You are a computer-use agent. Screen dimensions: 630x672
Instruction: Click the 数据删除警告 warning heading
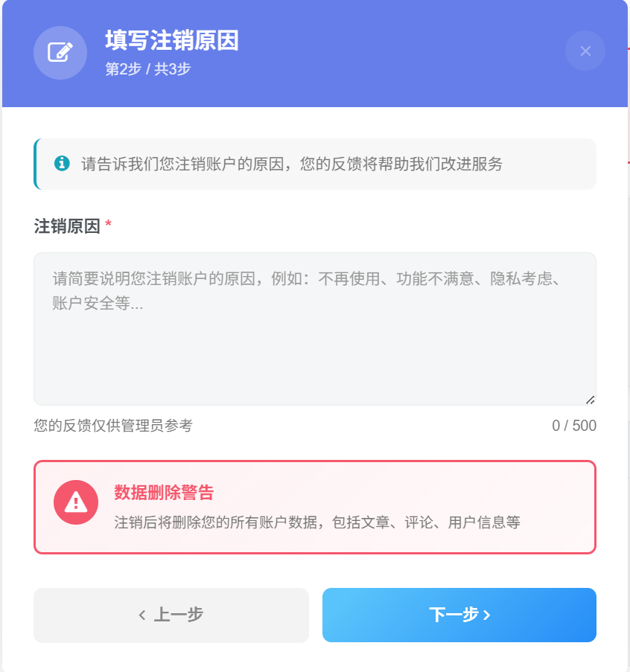click(x=164, y=493)
